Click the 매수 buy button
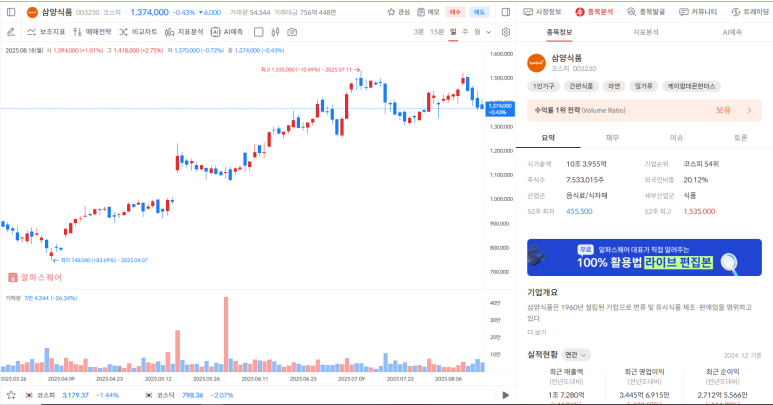Viewport: 773px width, 405px height. click(x=455, y=12)
